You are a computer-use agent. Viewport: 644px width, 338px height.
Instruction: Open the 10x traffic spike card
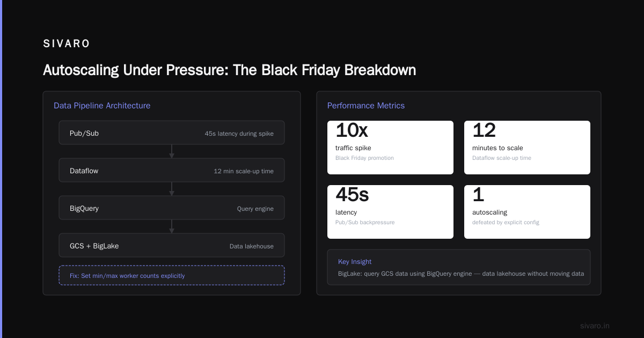tap(390, 148)
